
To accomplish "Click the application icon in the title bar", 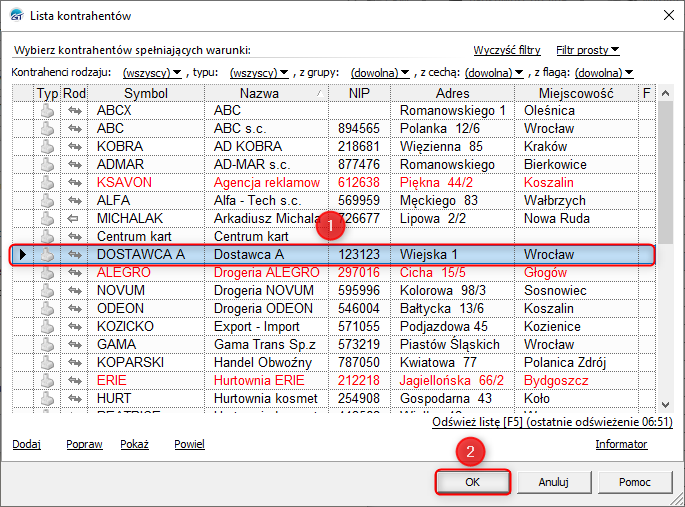I will pos(16,14).
